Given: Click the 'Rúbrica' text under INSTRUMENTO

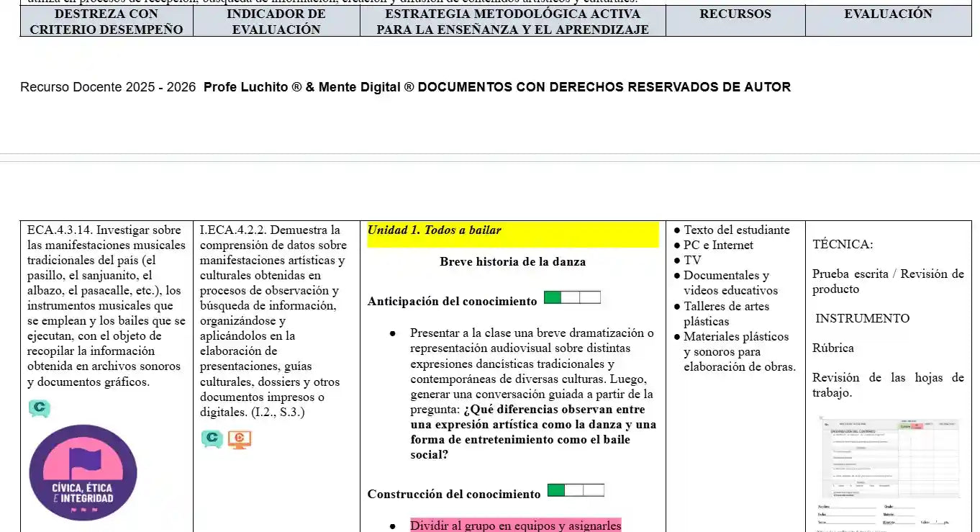Looking at the screenshot, I should (x=833, y=348).
